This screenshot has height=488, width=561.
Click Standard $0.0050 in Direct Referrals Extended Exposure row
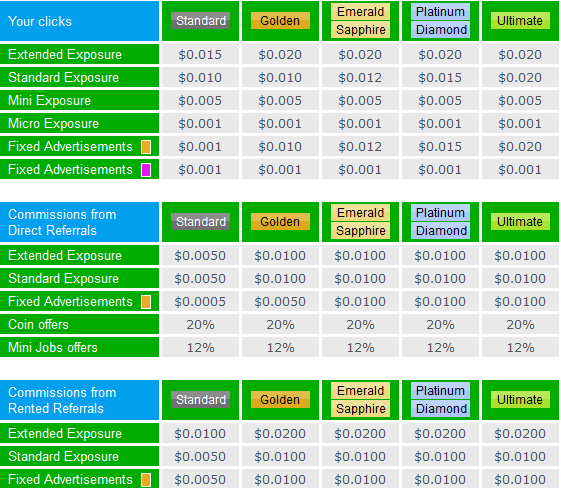[200, 255]
